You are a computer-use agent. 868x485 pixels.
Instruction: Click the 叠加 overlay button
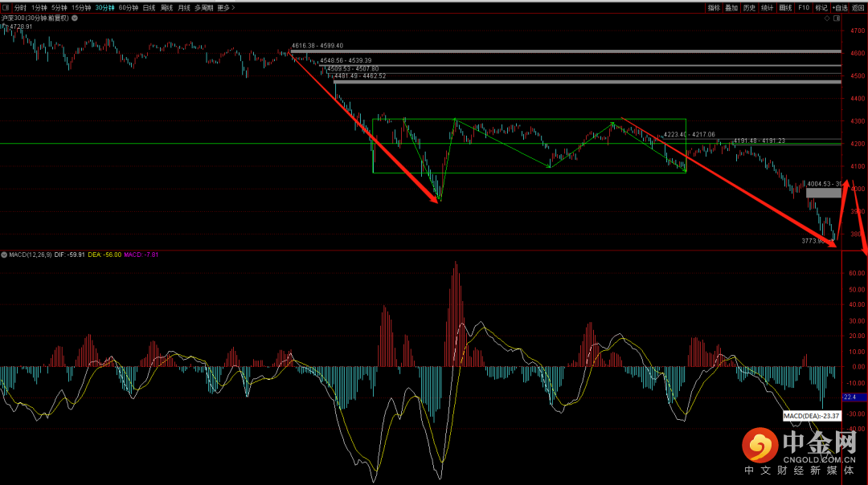click(731, 7)
